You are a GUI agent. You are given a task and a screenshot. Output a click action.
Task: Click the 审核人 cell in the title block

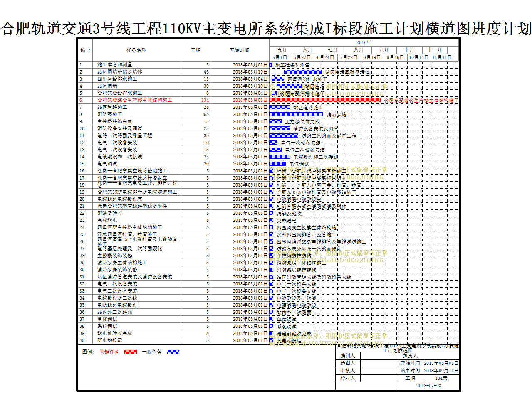coord(348,371)
